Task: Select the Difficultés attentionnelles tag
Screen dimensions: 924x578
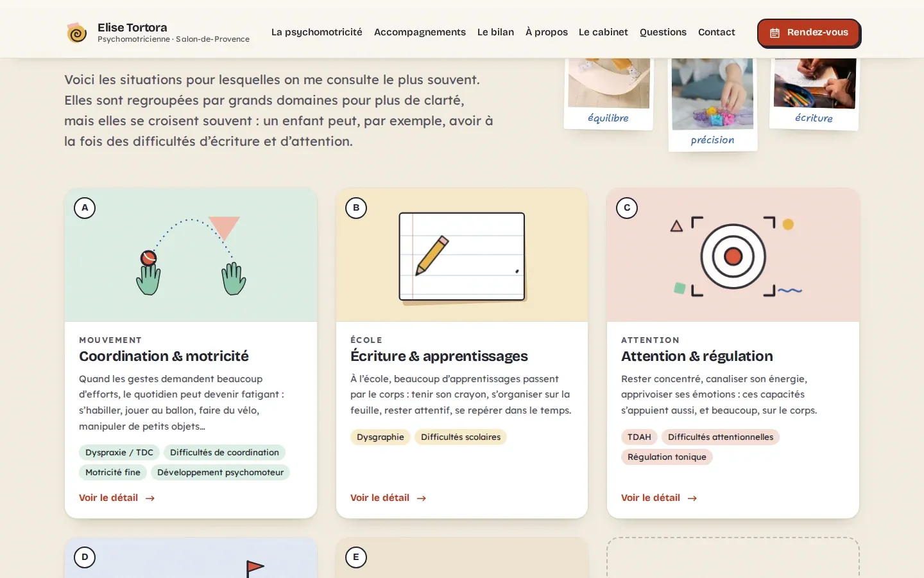Action: 721,437
